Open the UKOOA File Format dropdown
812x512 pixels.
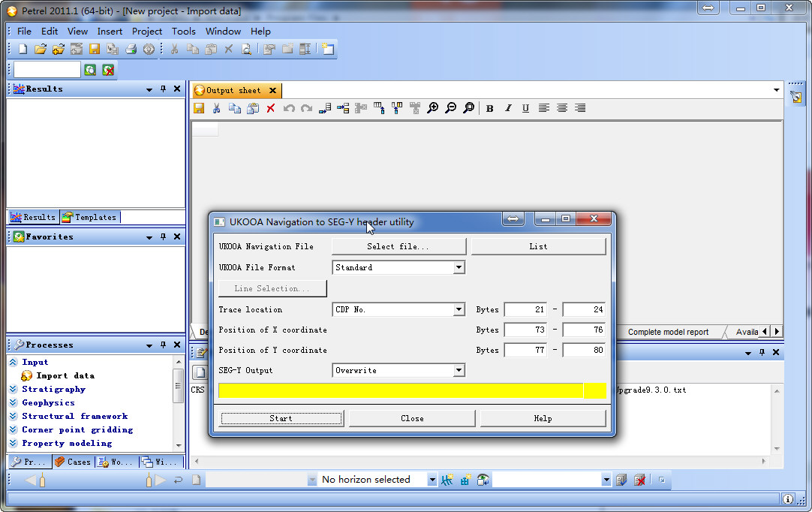pos(459,267)
